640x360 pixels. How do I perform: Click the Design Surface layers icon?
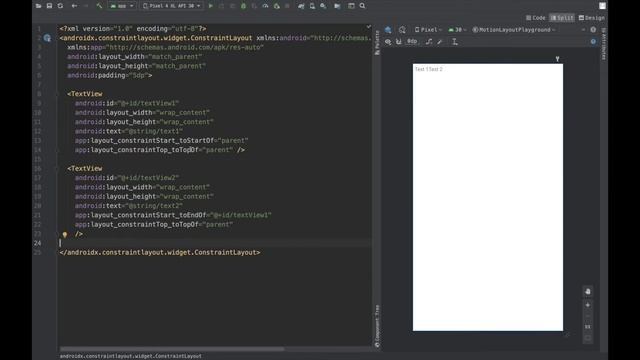[x=388, y=30]
